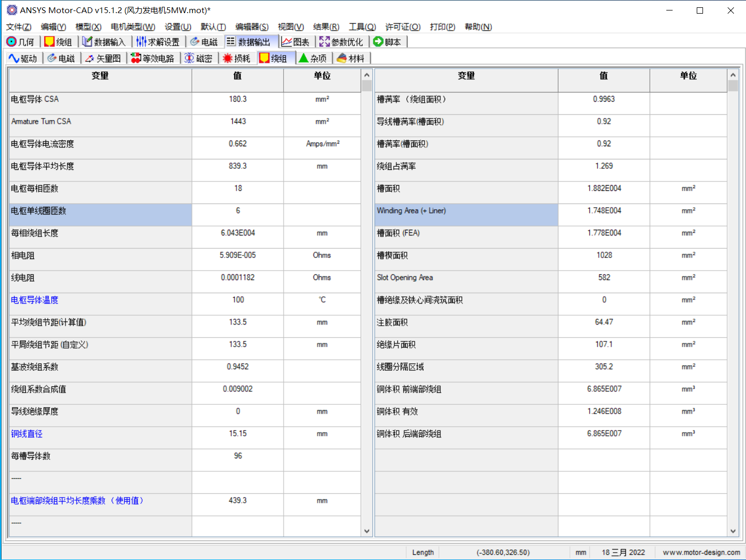Image resolution: width=746 pixels, height=560 pixels.
Task: Click the 材料 materials icon
Action: (x=342, y=58)
